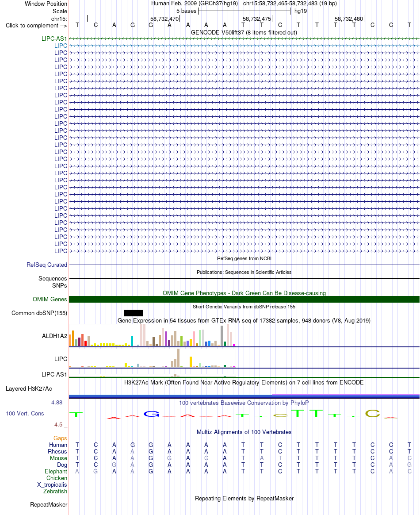Select the light-blue LIPC transcript label
This screenshot has height=515, width=420.
point(61,46)
